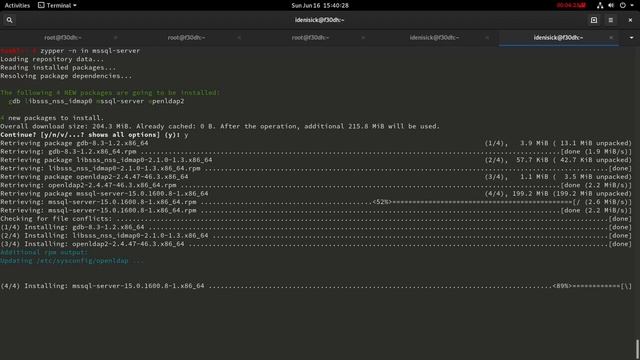The image size is (640, 360).
Task: Close the third root@f30dtc tab
Action: pos(363,38)
